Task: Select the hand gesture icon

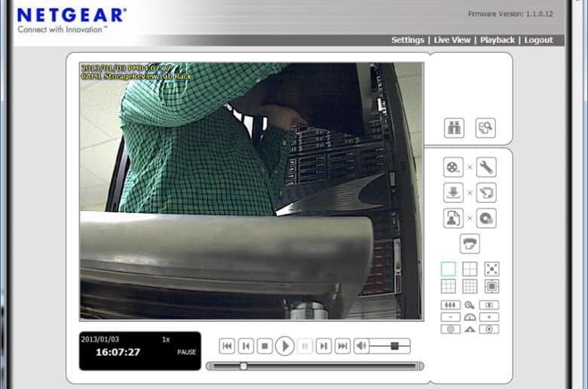Action: [x=486, y=192]
